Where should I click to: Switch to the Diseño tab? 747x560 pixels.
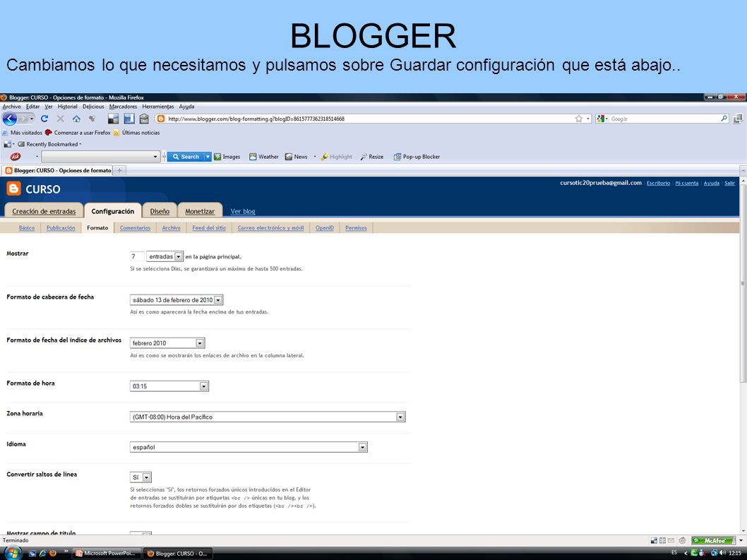(160, 211)
